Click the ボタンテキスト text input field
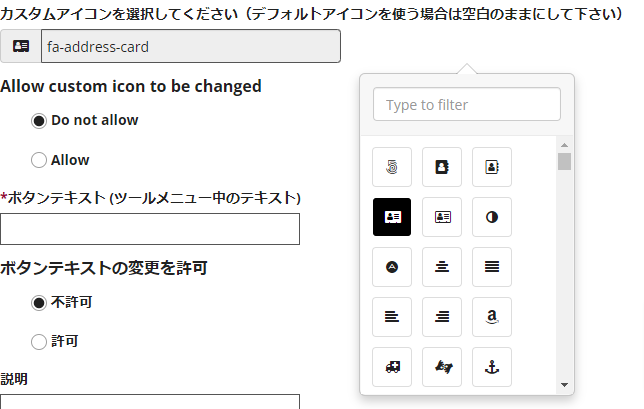This screenshot has height=409, width=644. point(150,229)
